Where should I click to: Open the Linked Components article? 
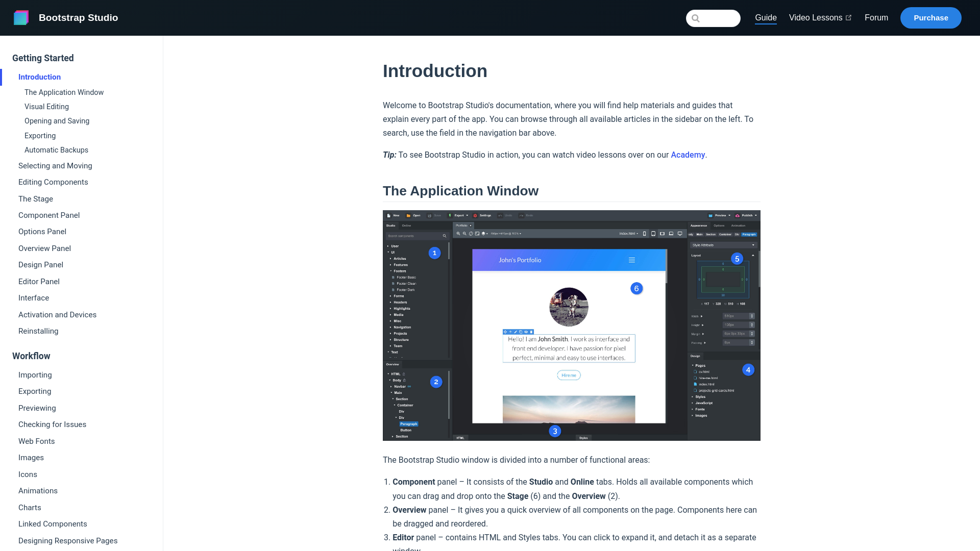click(53, 524)
